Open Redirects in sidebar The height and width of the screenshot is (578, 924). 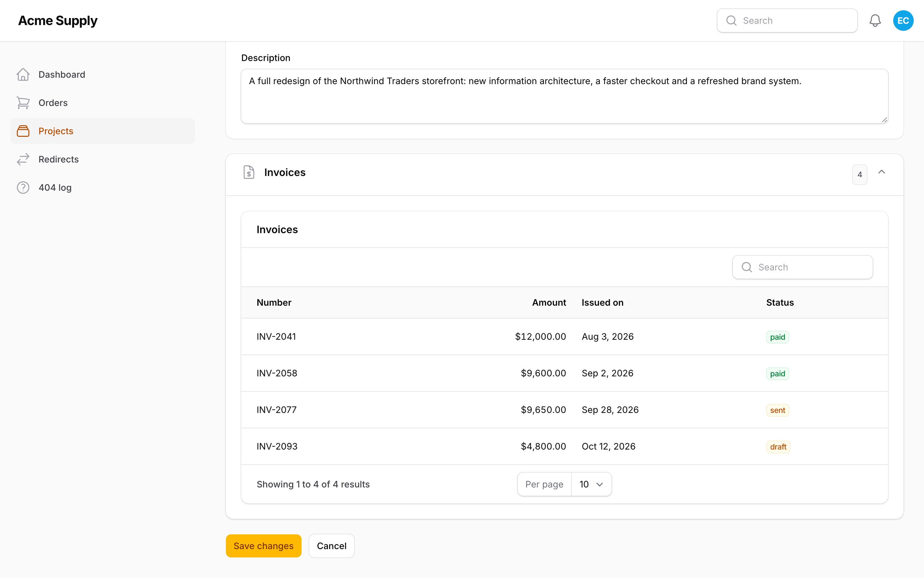[102, 159]
